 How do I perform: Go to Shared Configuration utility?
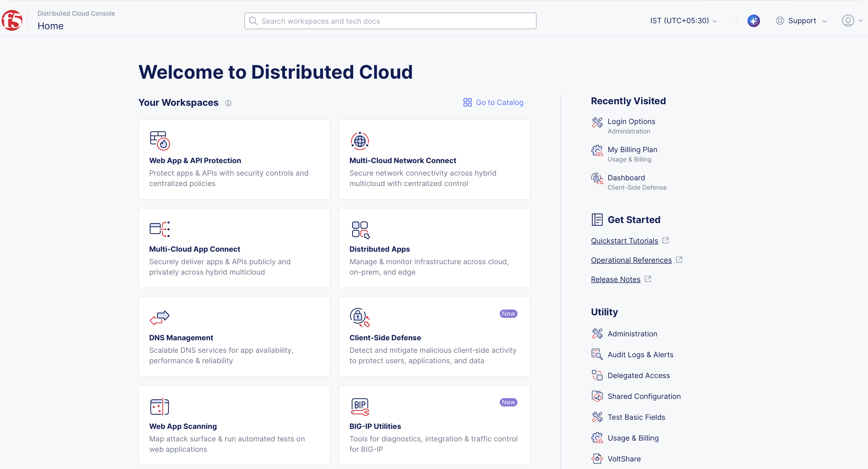coord(644,396)
